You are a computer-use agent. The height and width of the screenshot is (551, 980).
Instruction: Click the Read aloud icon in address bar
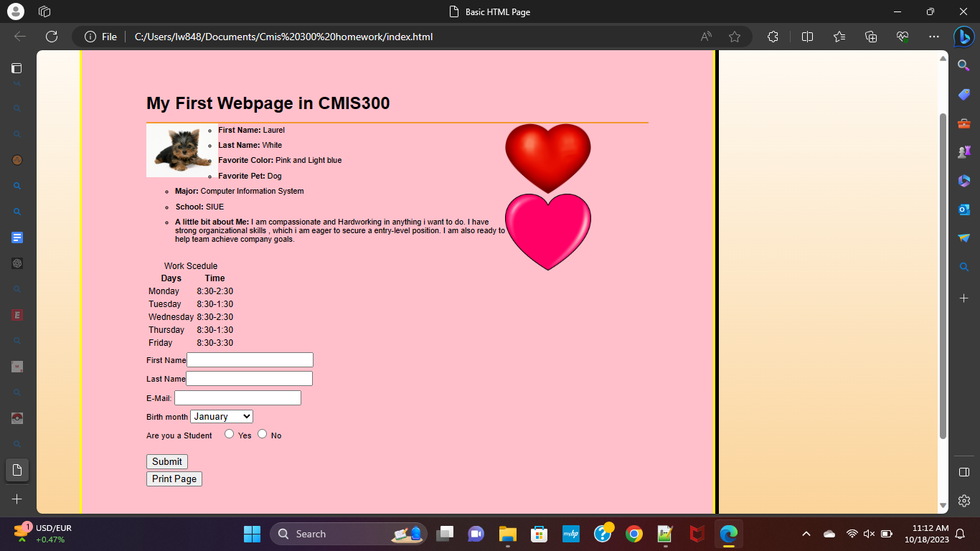tap(707, 37)
